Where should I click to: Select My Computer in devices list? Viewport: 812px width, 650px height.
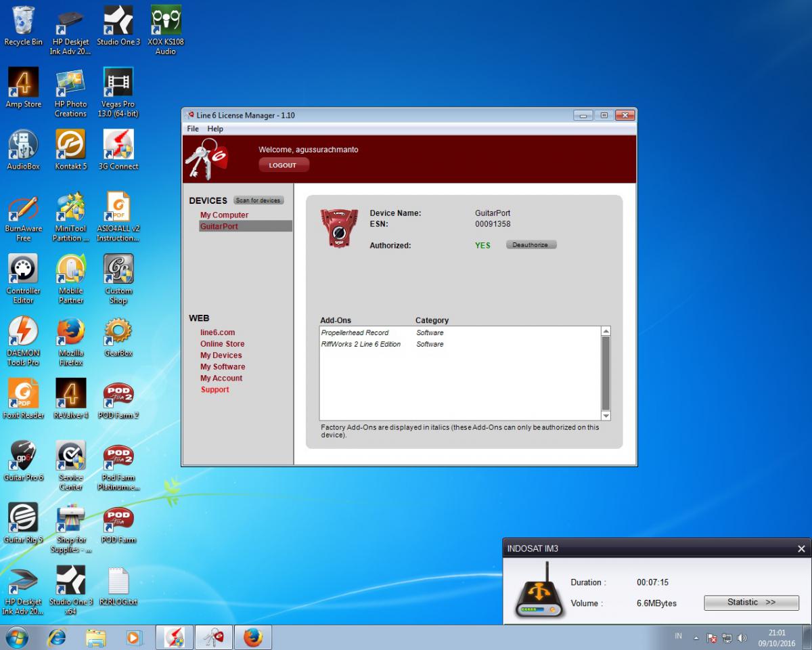pyautogui.click(x=224, y=215)
